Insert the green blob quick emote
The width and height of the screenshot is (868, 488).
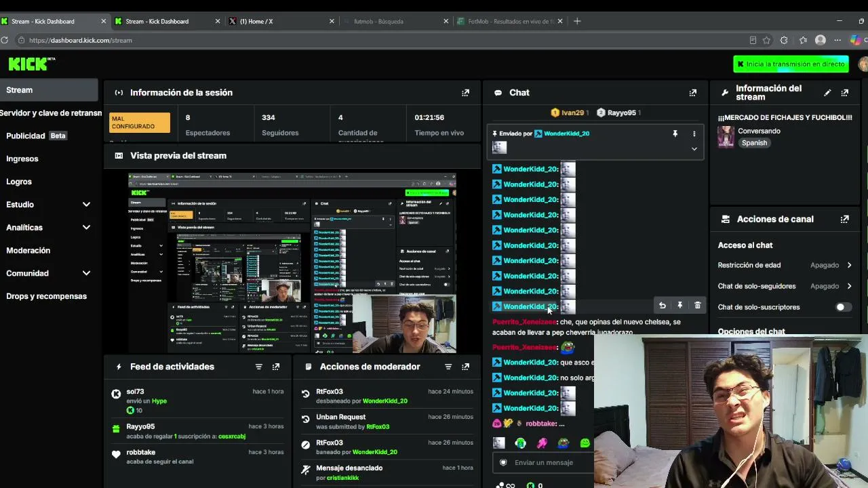click(585, 443)
